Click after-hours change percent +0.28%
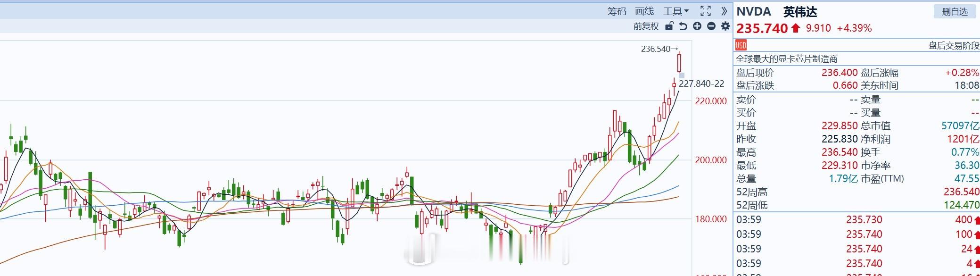This screenshot has height=276, width=980. tap(962, 73)
